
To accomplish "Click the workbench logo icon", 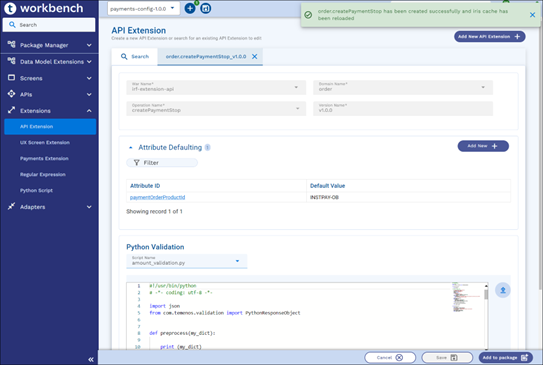I will tap(10, 8).
